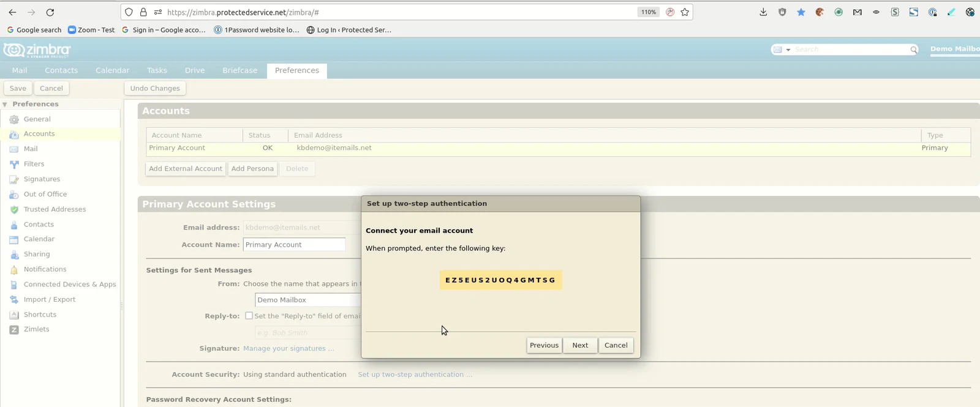Click the Calendar icon in Preferences sidebar
This screenshot has width=980, height=407.
pyautogui.click(x=14, y=239)
